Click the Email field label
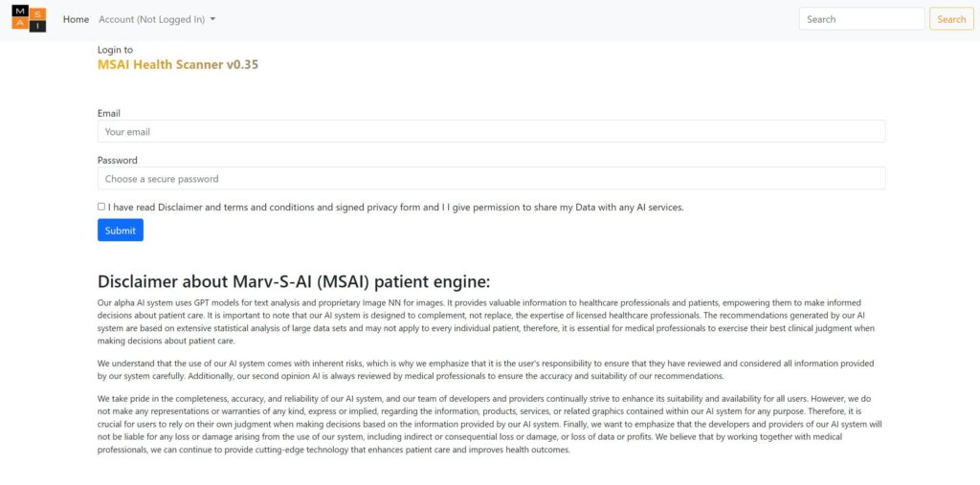 [x=109, y=113]
